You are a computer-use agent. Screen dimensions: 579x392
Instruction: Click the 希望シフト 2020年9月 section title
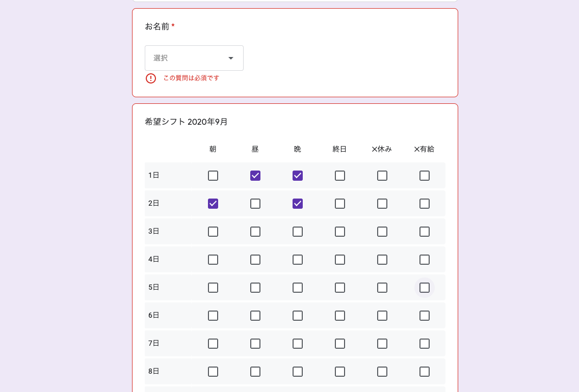tap(185, 122)
